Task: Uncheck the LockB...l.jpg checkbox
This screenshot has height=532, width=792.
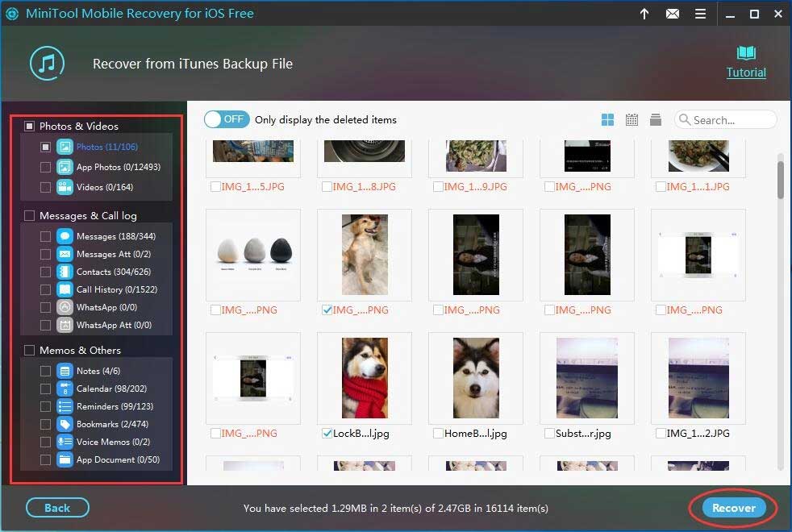Action: click(x=327, y=433)
